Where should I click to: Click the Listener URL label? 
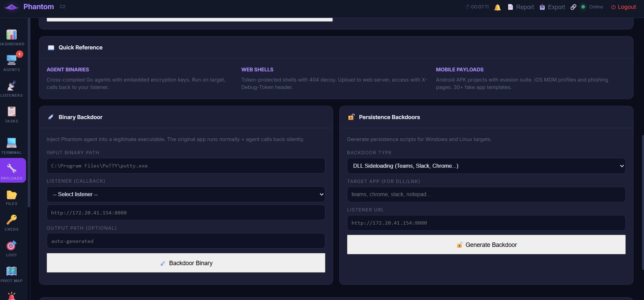tap(366, 210)
